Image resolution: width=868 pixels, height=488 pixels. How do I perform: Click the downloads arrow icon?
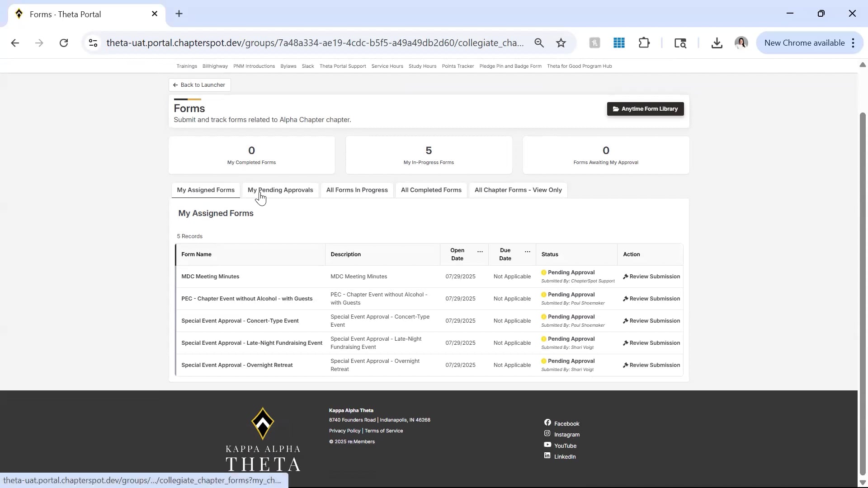717,43
